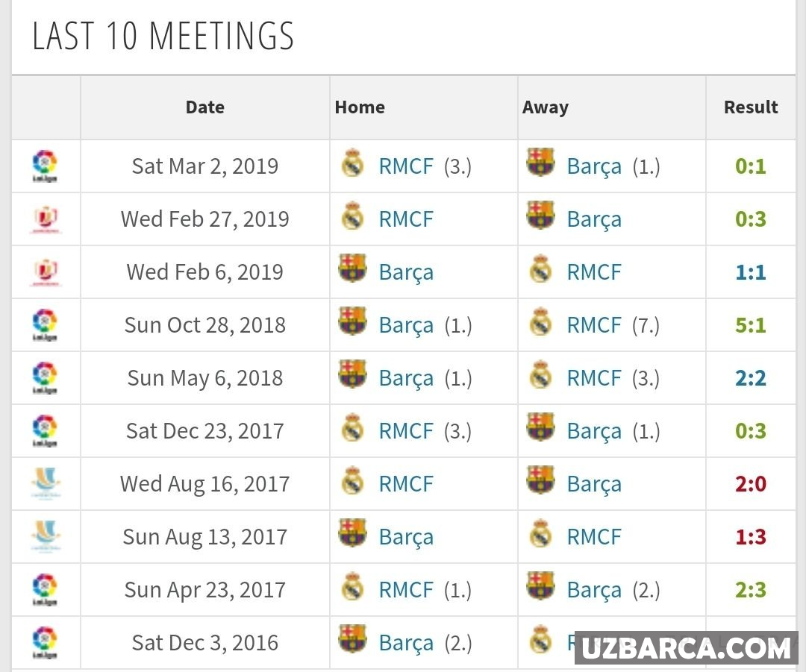Click Barcelona crest in Dec 23, 2017 row
806x672 pixels.
540,428
